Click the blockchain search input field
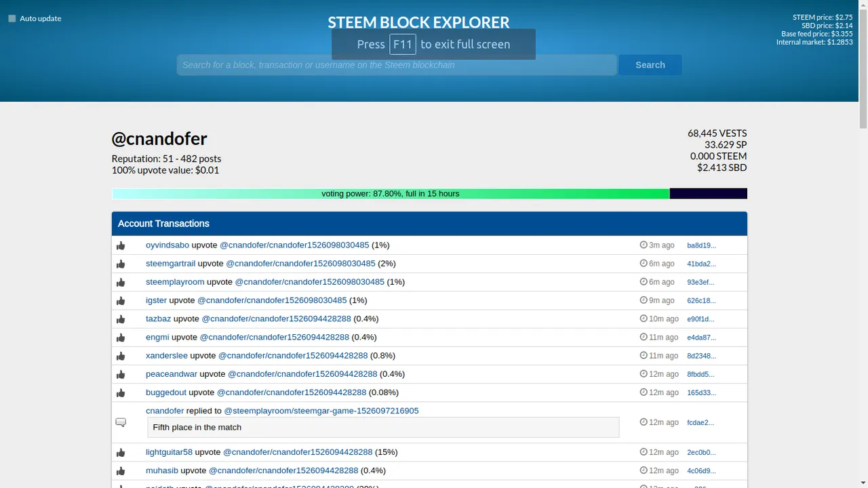868x488 pixels. [397, 65]
